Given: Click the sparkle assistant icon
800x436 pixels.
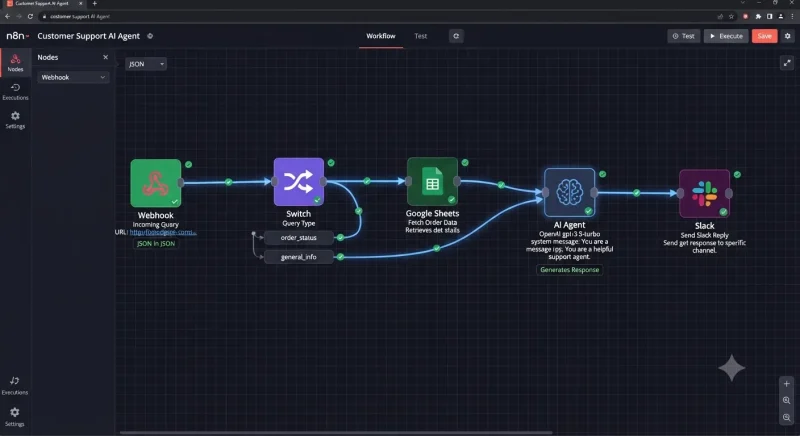Looking at the screenshot, I should 732,368.
